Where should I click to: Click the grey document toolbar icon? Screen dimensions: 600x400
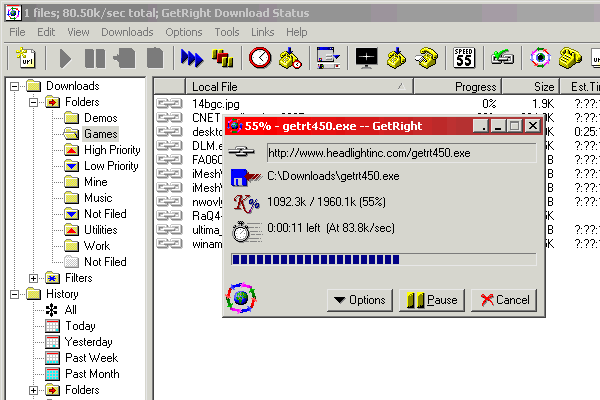tap(155, 59)
